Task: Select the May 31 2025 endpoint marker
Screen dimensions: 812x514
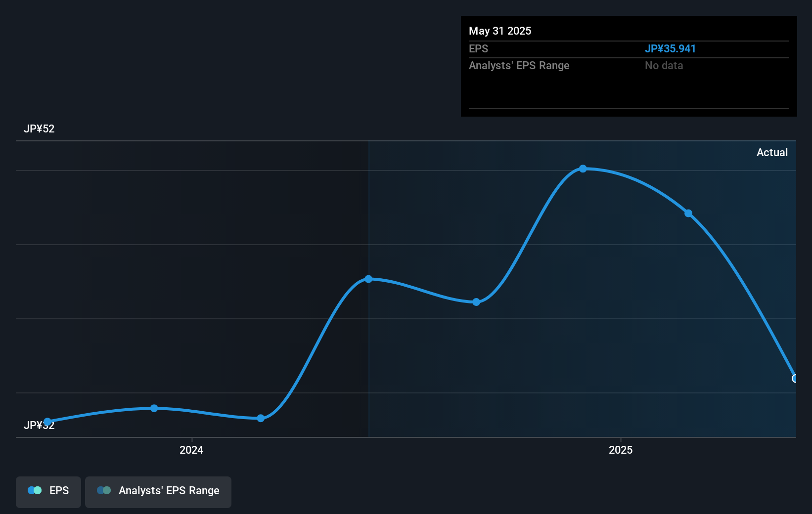Action: coord(795,379)
